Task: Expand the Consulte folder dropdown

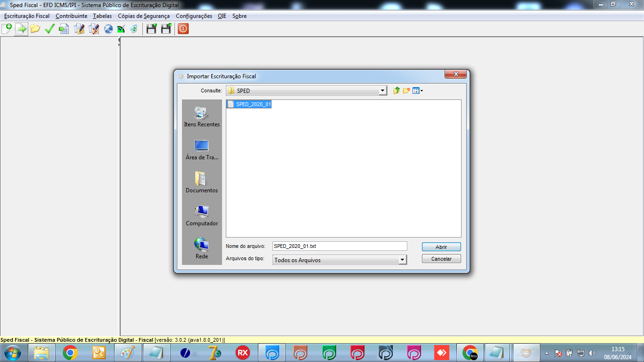Action: click(383, 90)
